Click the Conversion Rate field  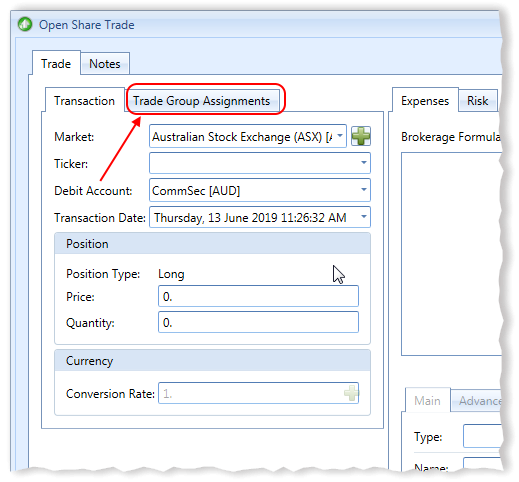pos(258,393)
